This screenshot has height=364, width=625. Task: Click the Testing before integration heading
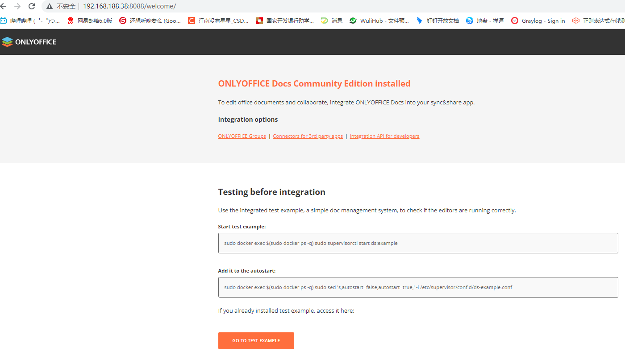tap(271, 192)
